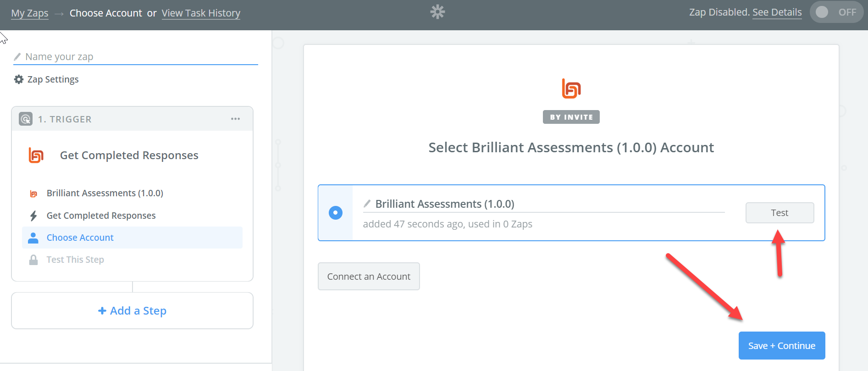Open the trigger step three-dots menu
This screenshot has height=371, width=868.
235,119
